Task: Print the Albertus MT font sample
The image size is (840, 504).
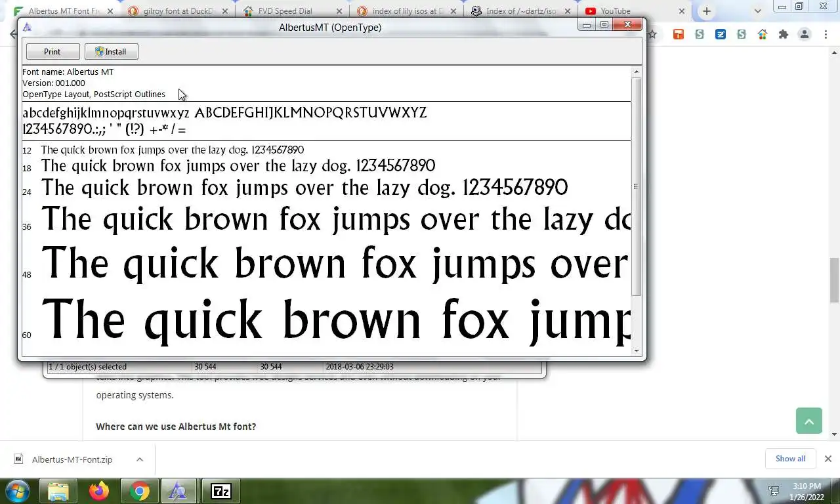Action: (x=52, y=52)
